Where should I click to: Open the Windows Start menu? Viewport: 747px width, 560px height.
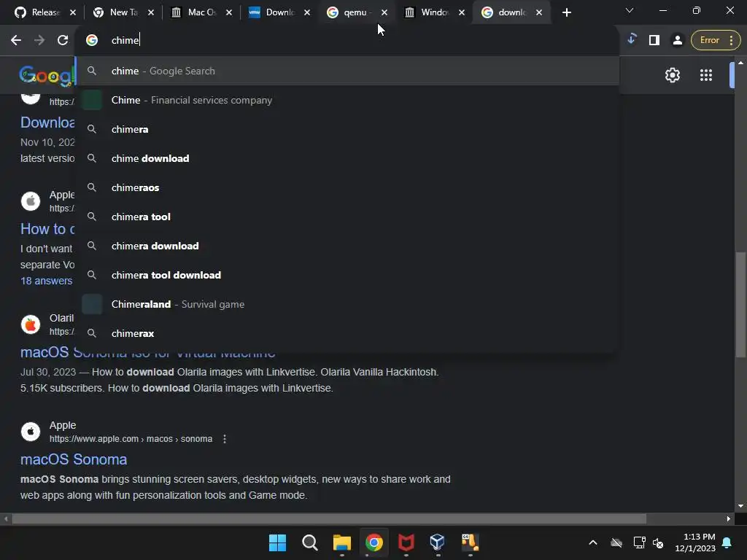tap(277, 542)
